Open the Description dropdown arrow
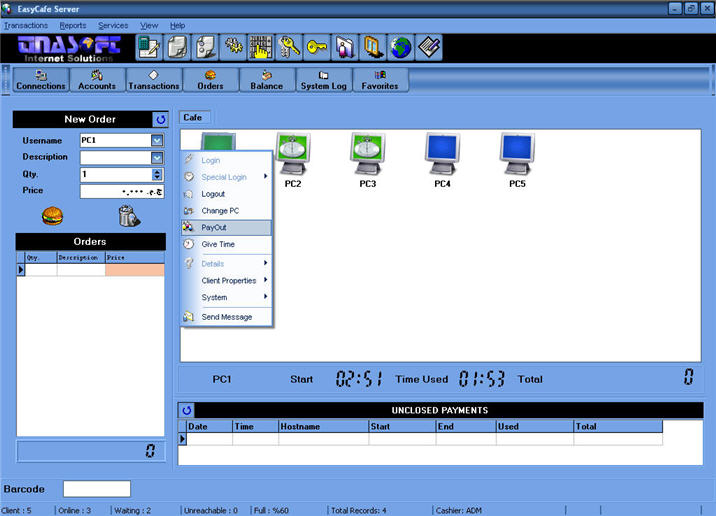716x516 pixels. [x=157, y=158]
